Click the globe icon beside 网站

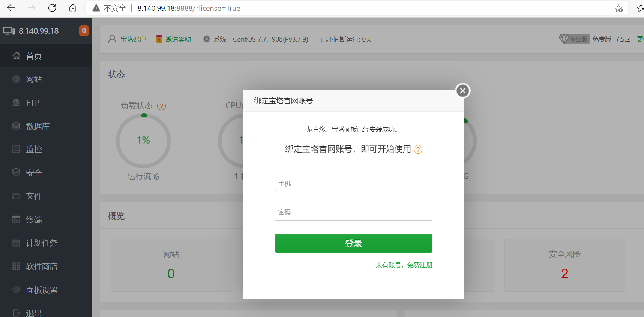[x=16, y=79]
